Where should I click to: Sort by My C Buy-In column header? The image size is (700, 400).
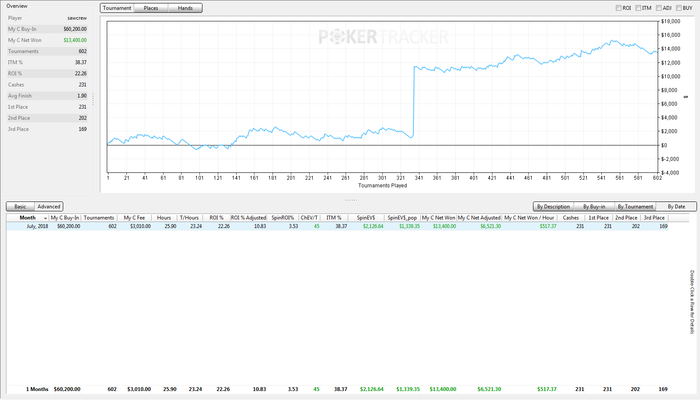pyautogui.click(x=65, y=218)
